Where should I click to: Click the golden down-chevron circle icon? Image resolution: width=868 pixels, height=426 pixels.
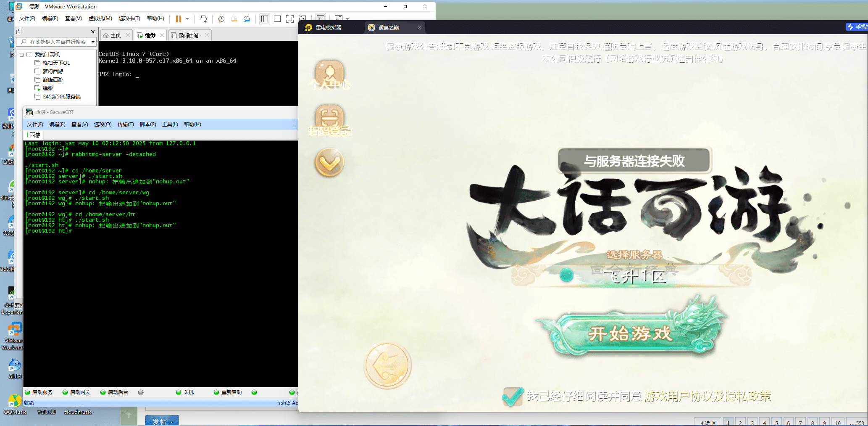329,162
